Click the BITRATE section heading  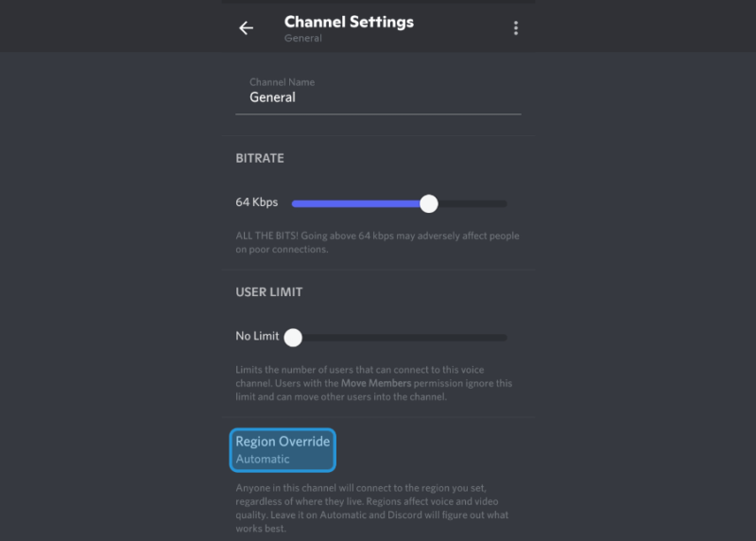click(260, 158)
